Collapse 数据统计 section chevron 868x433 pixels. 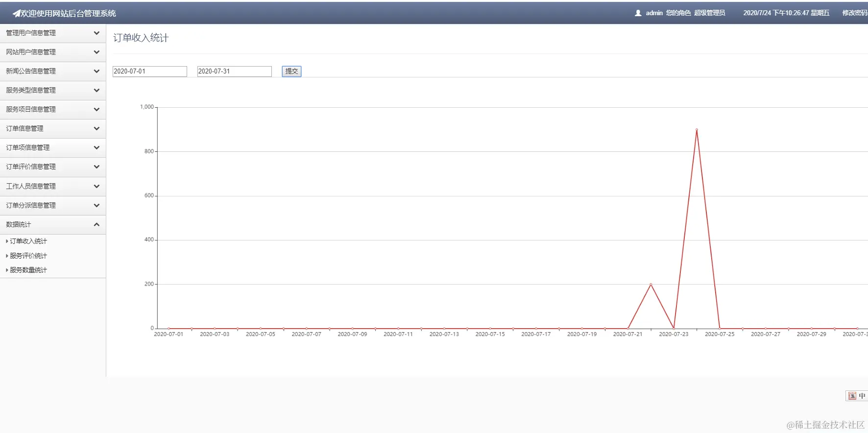[x=96, y=224]
